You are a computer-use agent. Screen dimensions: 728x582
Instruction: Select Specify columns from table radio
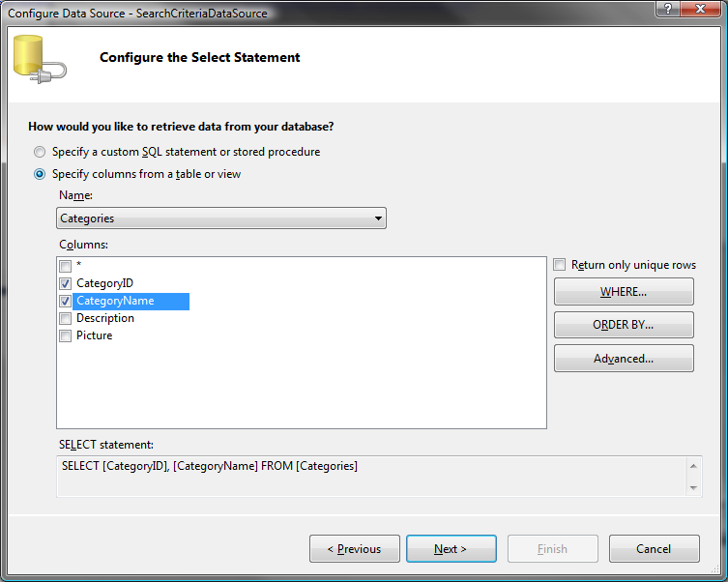[40, 174]
